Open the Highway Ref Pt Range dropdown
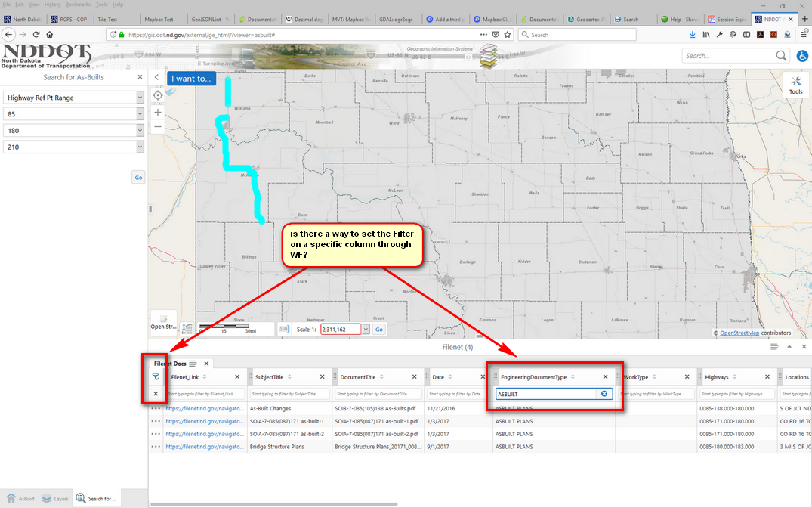 click(x=140, y=98)
